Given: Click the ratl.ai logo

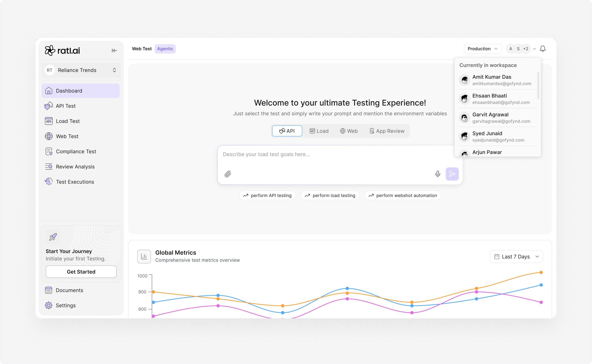Looking at the screenshot, I should pyautogui.click(x=62, y=50).
